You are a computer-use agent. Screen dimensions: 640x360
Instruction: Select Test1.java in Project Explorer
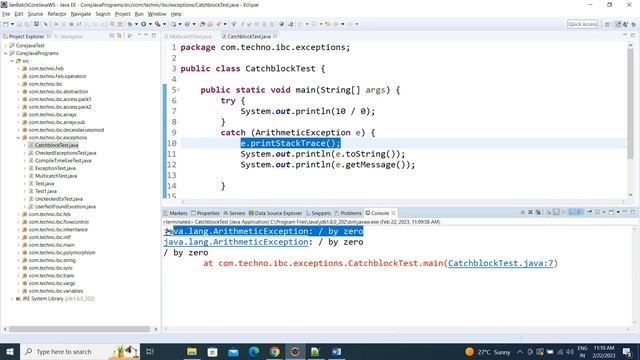click(x=46, y=191)
